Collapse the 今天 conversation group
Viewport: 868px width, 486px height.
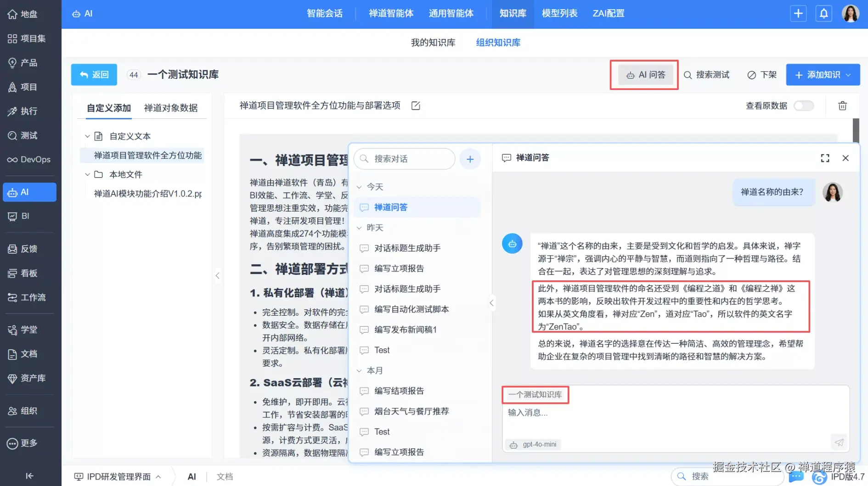pyautogui.click(x=359, y=187)
